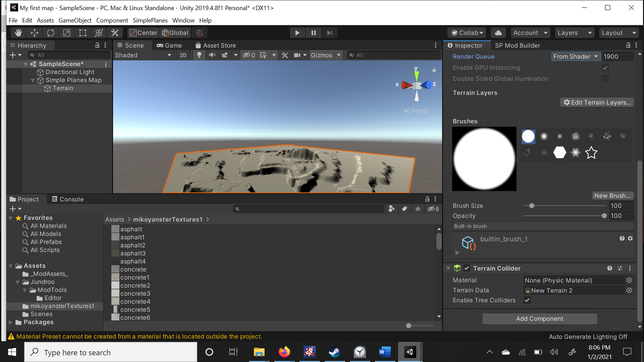Screen dimensions: 644x362
Task: Open the Layers dropdown
Action: tap(575, 33)
